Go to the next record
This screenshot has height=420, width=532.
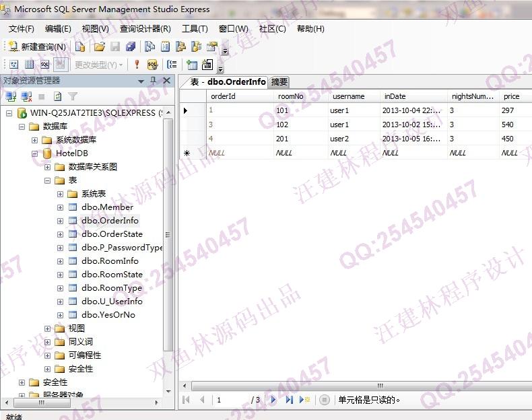tap(273, 400)
